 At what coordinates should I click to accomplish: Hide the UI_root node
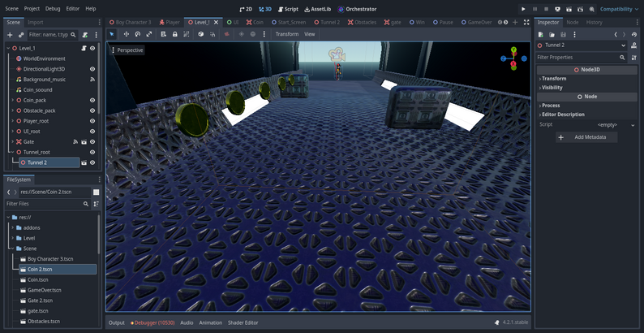coord(92,132)
